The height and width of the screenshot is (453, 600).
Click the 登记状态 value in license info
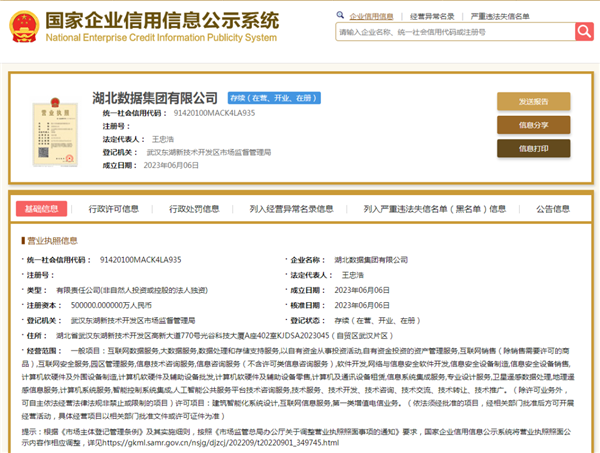(377, 321)
